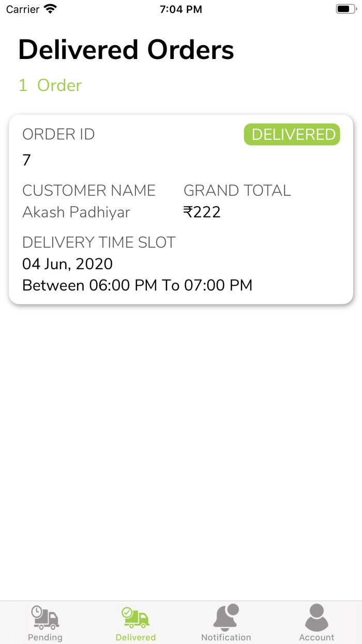
Task: Tap customer name Akash Padhiyar
Action: (x=76, y=212)
